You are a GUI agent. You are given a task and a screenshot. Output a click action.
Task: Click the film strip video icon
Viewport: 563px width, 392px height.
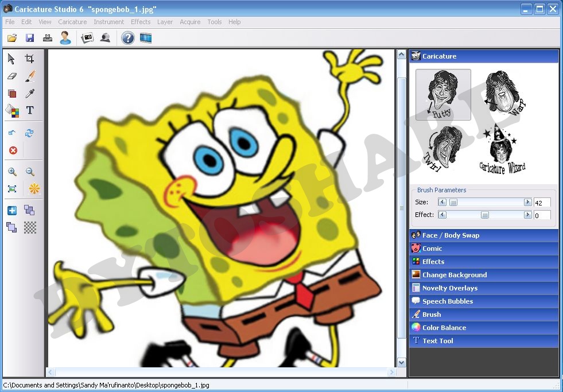[146, 38]
